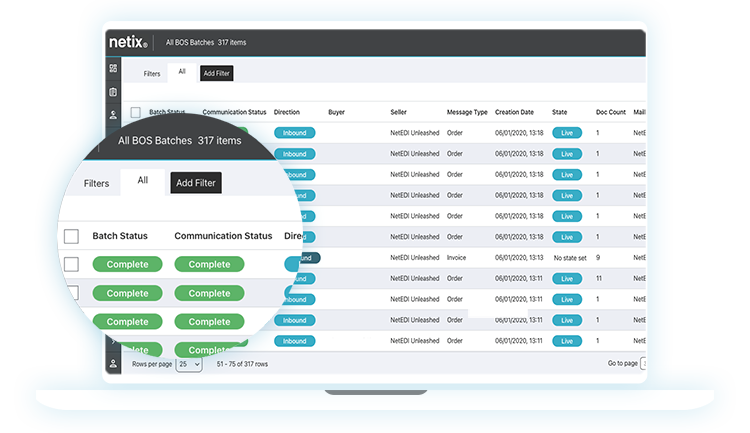Sort by the Message Type column header
This screenshot has width=750, height=433.
pyautogui.click(x=467, y=112)
